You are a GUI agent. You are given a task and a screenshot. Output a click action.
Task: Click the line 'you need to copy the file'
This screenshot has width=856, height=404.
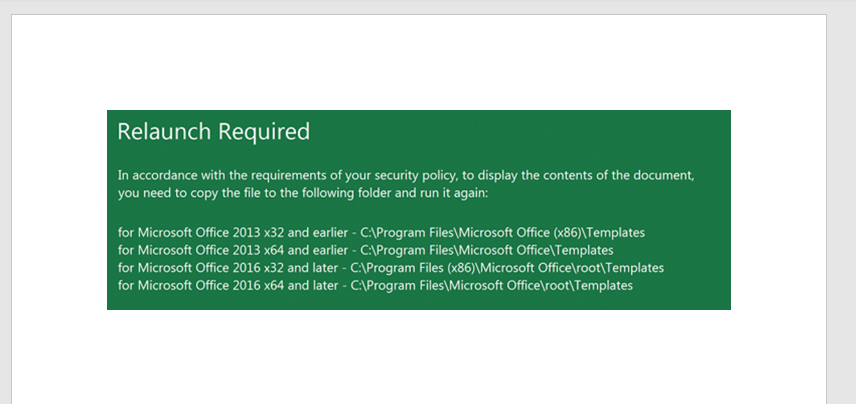[x=302, y=194]
